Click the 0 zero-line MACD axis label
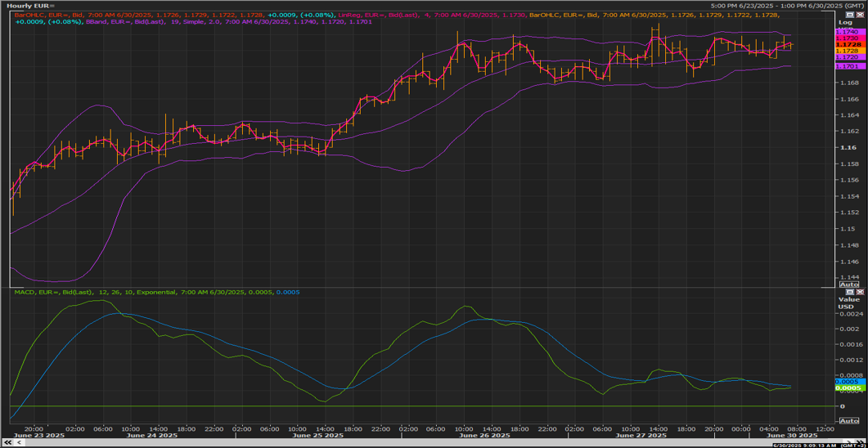Image resolution: width=868 pixels, height=448 pixels. pyautogui.click(x=842, y=406)
